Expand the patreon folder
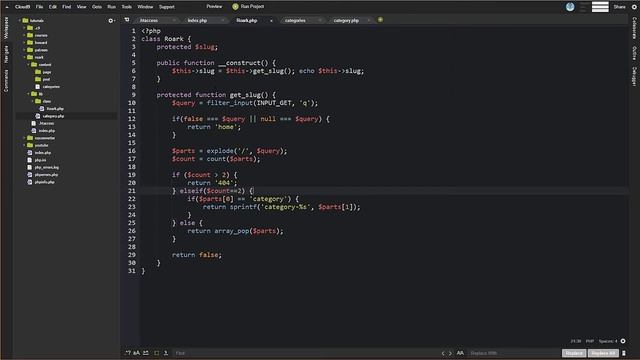This screenshot has width=640, height=360. [x=24, y=50]
